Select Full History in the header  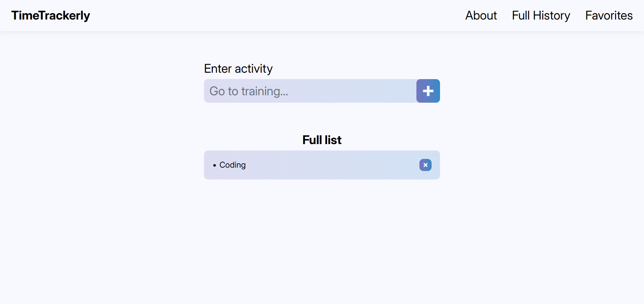pos(541,15)
